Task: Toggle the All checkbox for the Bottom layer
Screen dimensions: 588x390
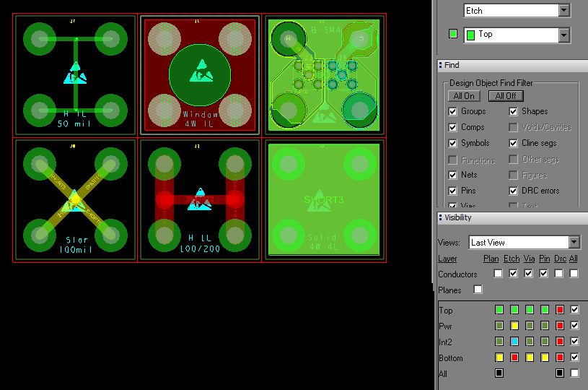Action: (574, 357)
